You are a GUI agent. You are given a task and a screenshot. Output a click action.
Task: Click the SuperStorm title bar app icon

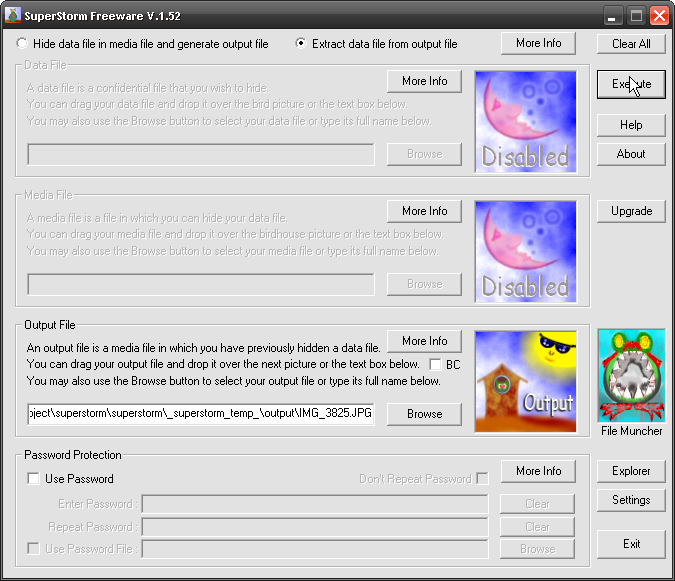click(x=12, y=15)
